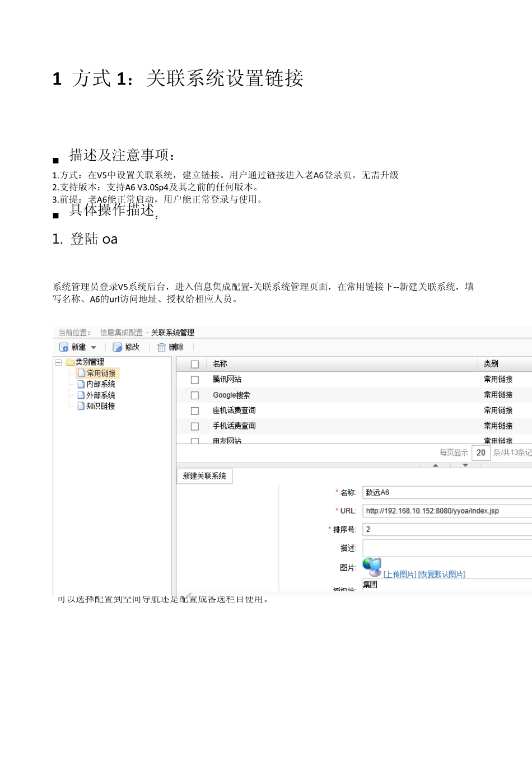532x775 pixels.
Task: Click 信息集成配置 in the breadcrumb
Action: click(x=122, y=333)
